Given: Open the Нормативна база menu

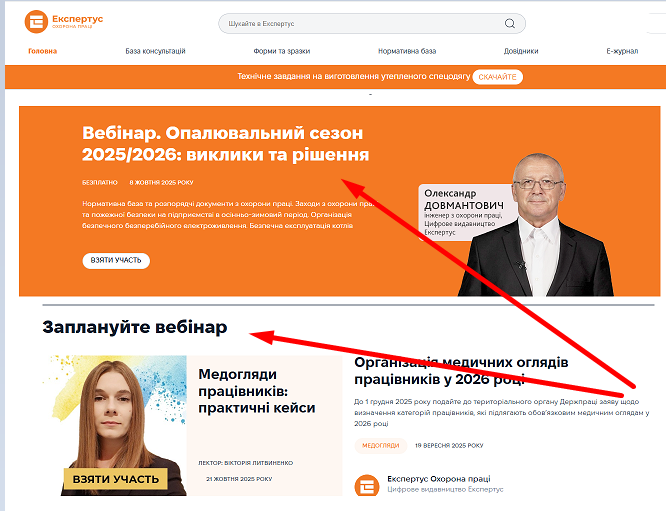Looking at the screenshot, I should [x=407, y=51].
